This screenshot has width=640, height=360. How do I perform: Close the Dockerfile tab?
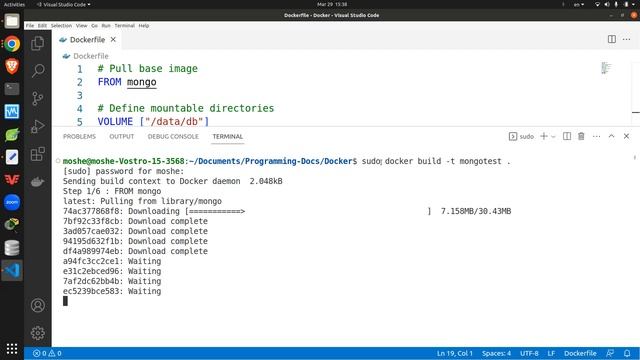coord(113,39)
